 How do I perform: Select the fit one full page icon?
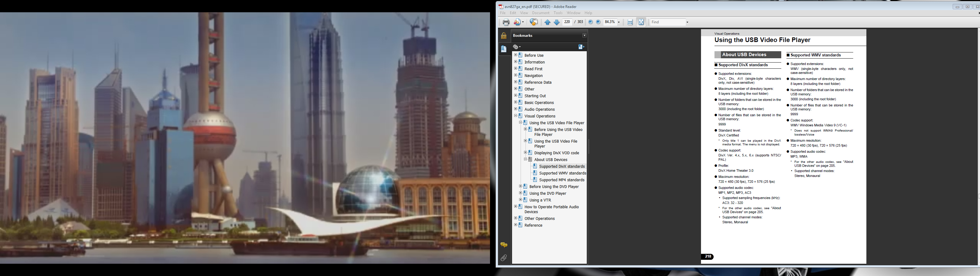click(x=641, y=22)
